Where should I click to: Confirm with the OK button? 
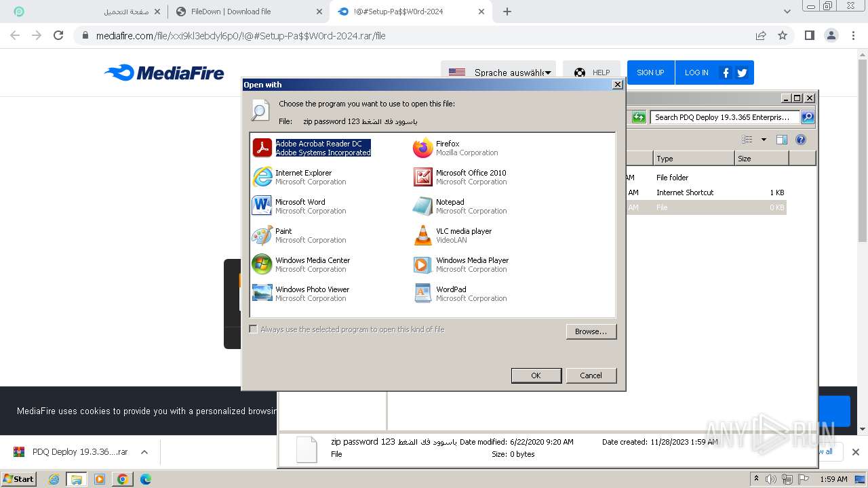click(x=536, y=375)
